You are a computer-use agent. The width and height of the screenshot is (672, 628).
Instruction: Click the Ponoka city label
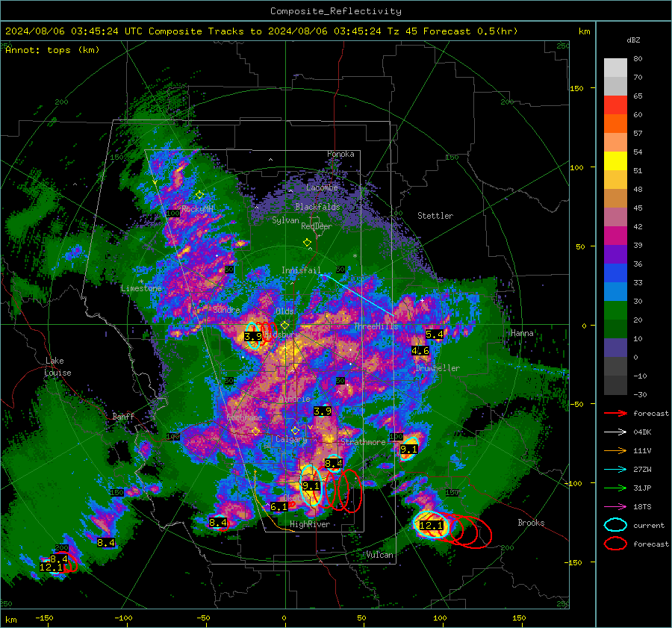[340, 154]
